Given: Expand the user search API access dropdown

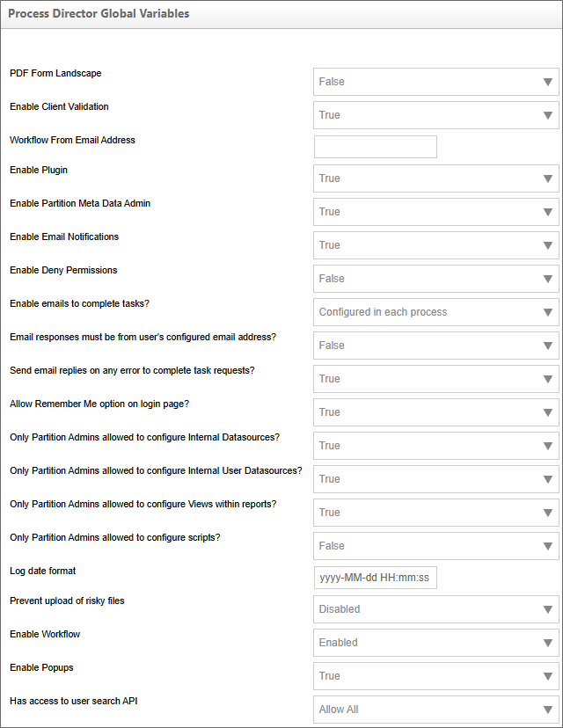Looking at the screenshot, I should pos(436,710).
